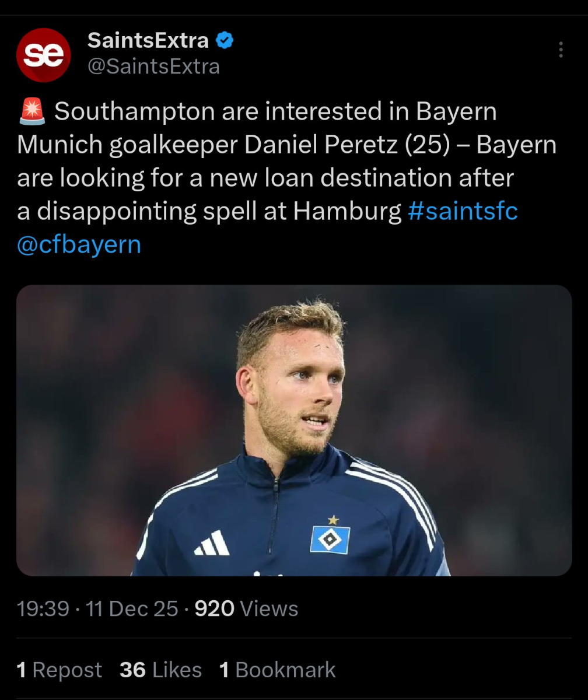Click the gold star above the crest
Image resolution: width=588 pixels, height=700 pixels.
[333, 519]
